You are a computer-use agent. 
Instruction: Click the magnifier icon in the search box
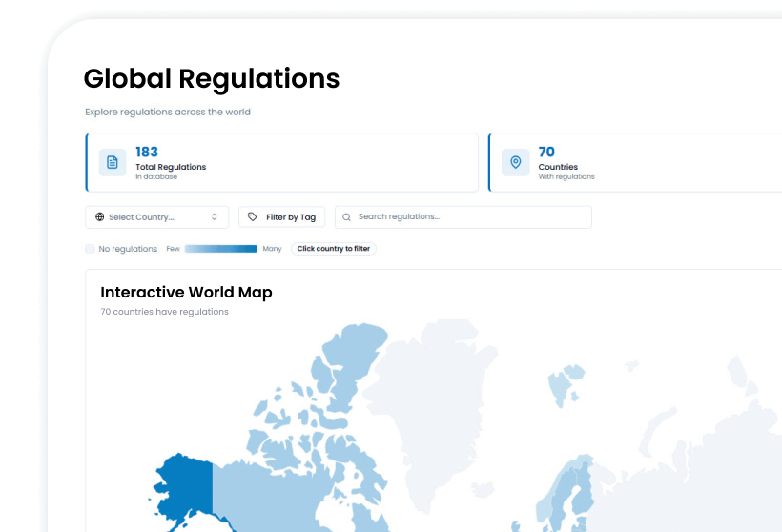click(346, 216)
